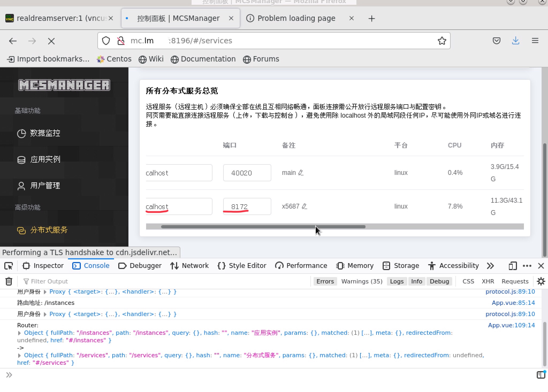
Task: Expand the Object with fullPath /instances
Action: point(19,333)
